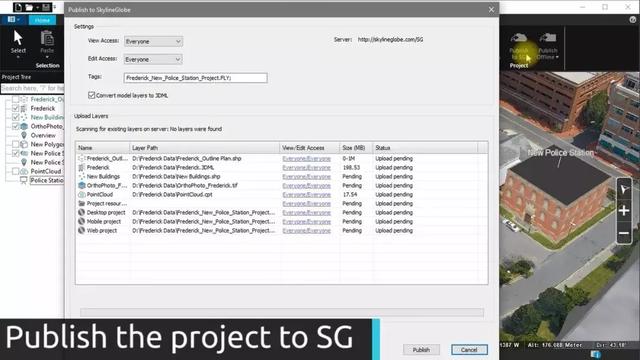Open the Edit Access dropdown

pos(153,59)
